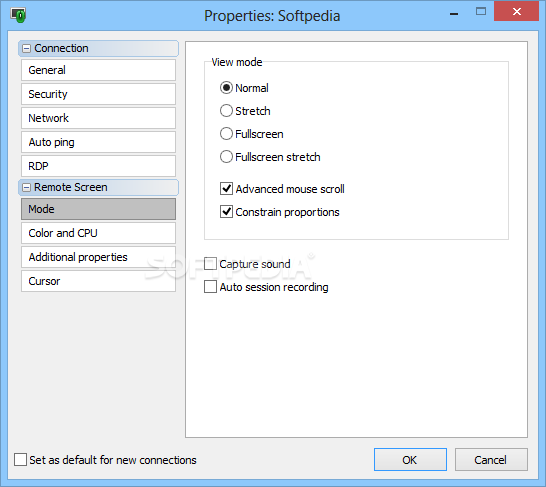Disable Advanced mouse scroll checkbox
The height and width of the screenshot is (487, 546).
226,189
